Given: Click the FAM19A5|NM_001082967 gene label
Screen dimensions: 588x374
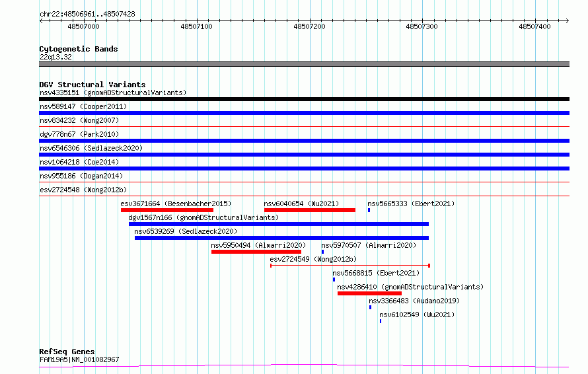Looking at the screenshot, I should (x=79, y=359).
